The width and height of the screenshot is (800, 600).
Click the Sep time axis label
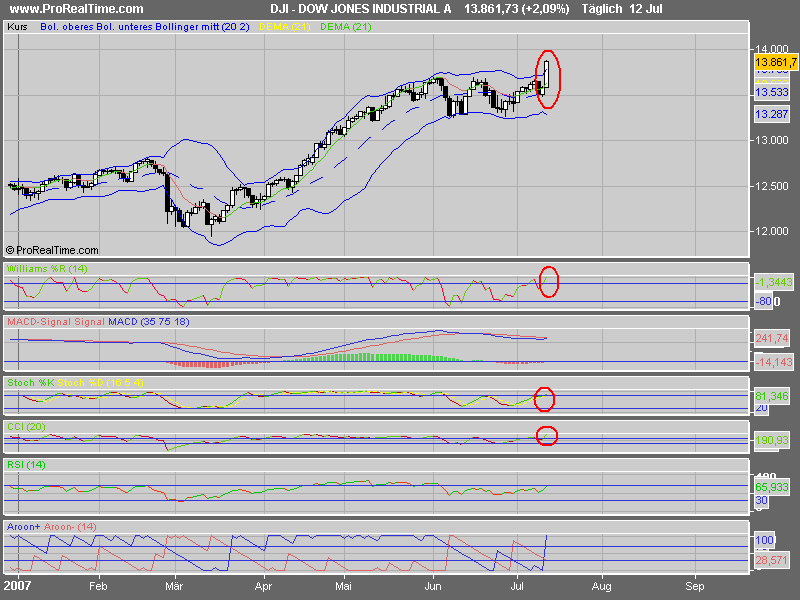pyautogui.click(x=695, y=586)
